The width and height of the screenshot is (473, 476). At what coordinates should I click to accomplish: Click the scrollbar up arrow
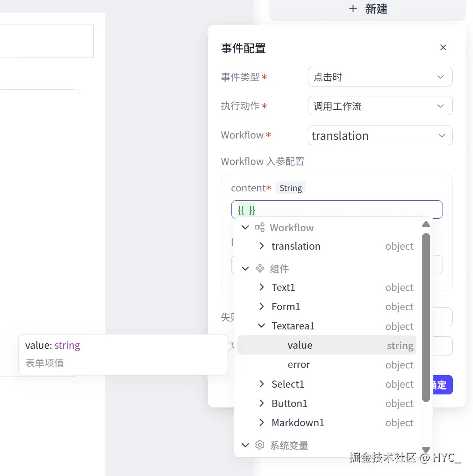tap(426, 225)
